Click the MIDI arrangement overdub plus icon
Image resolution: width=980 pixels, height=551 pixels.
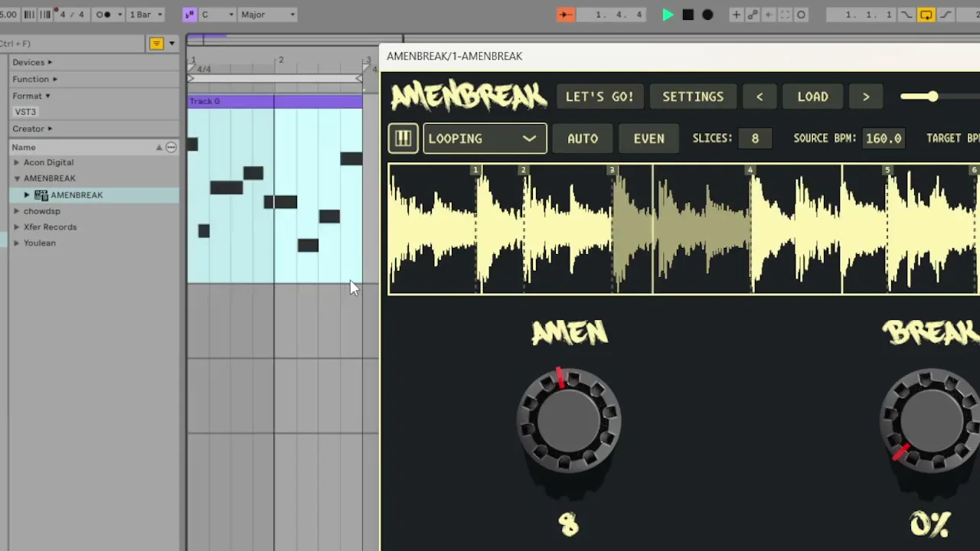coord(736,15)
